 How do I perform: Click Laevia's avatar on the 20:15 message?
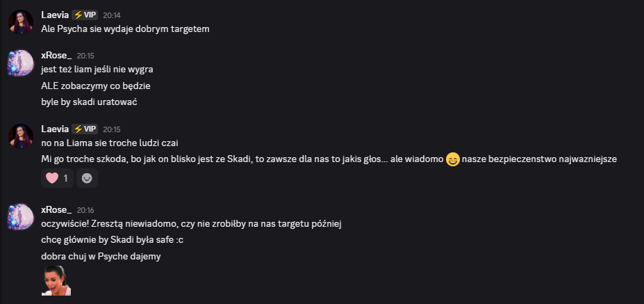click(21, 136)
